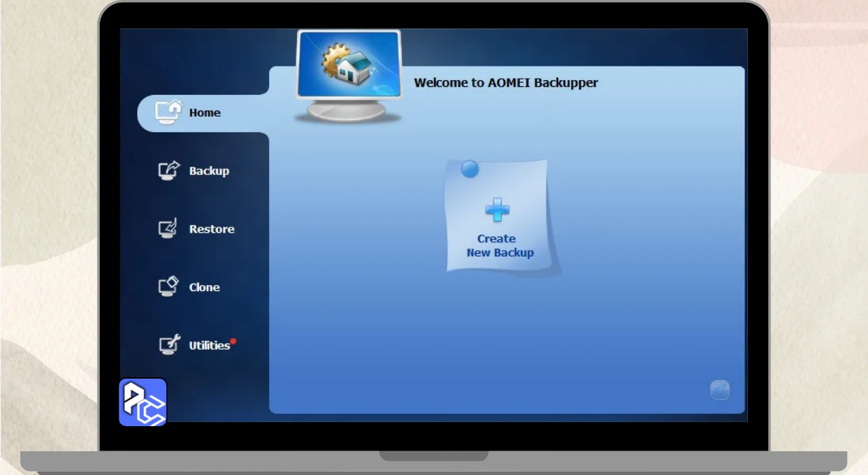
Task: Open the Home tab in the sidebar
Action: (x=203, y=113)
